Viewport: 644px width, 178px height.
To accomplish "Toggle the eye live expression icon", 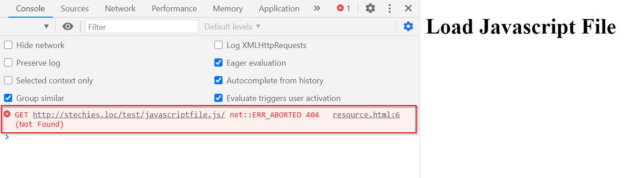I will tap(68, 27).
